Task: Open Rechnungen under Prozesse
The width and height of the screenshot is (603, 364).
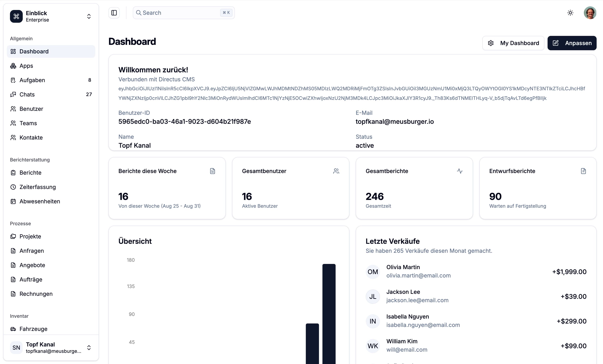Action: [x=36, y=294]
